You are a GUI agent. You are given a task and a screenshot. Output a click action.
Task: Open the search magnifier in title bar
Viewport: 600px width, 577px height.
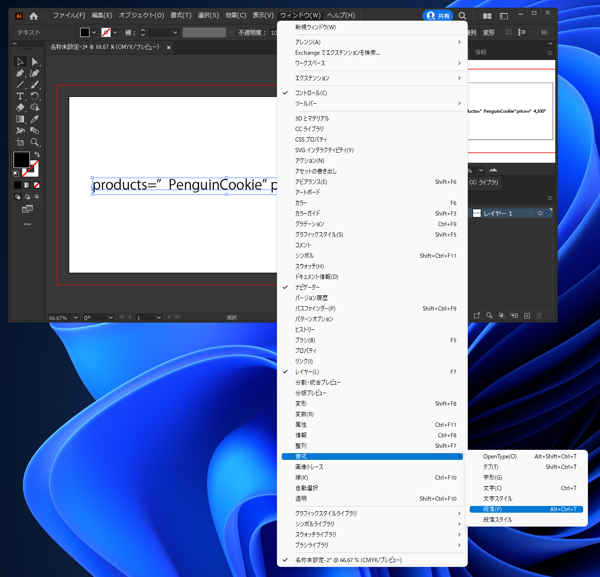462,16
